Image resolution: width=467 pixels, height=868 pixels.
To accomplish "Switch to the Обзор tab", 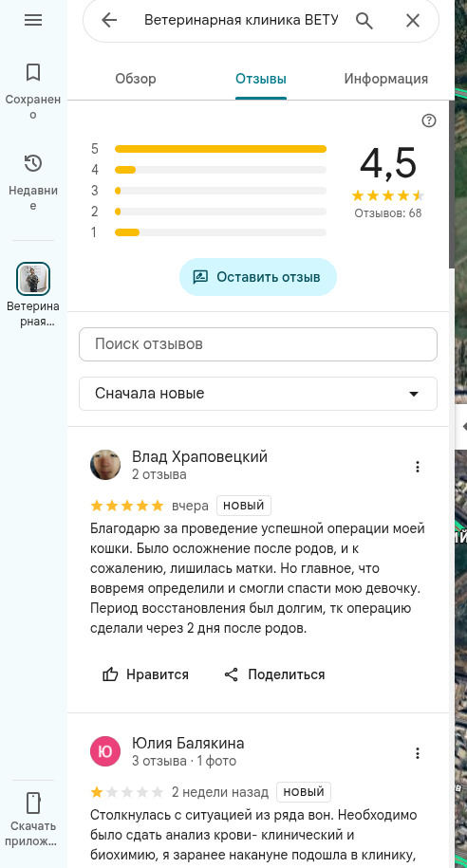I will (136, 79).
